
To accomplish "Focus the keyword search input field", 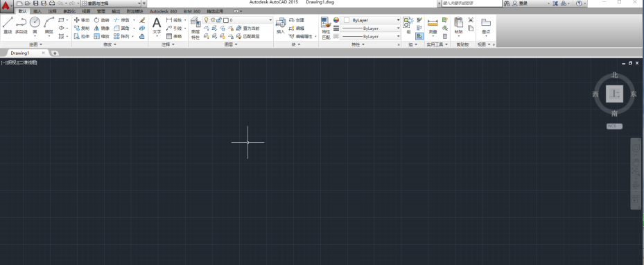I will 471,3.
